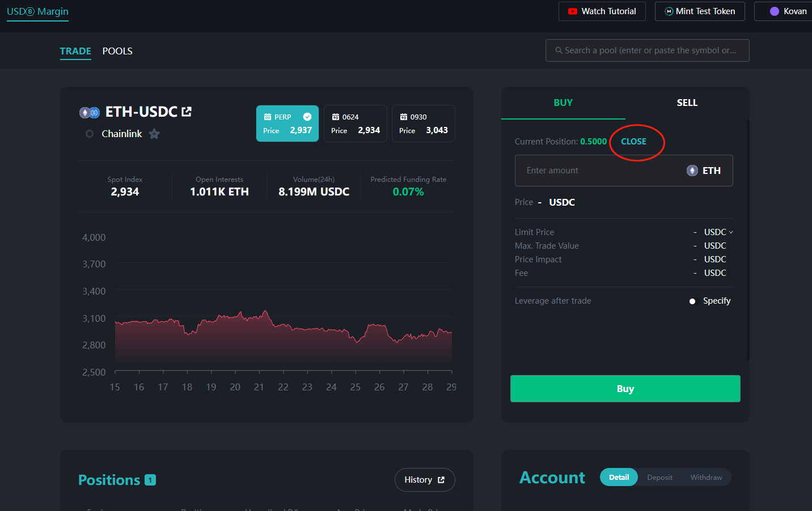Image resolution: width=812 pixels, height=511 pixels.
Task: Toggle Specify leverage after trade
Action: 692,301
